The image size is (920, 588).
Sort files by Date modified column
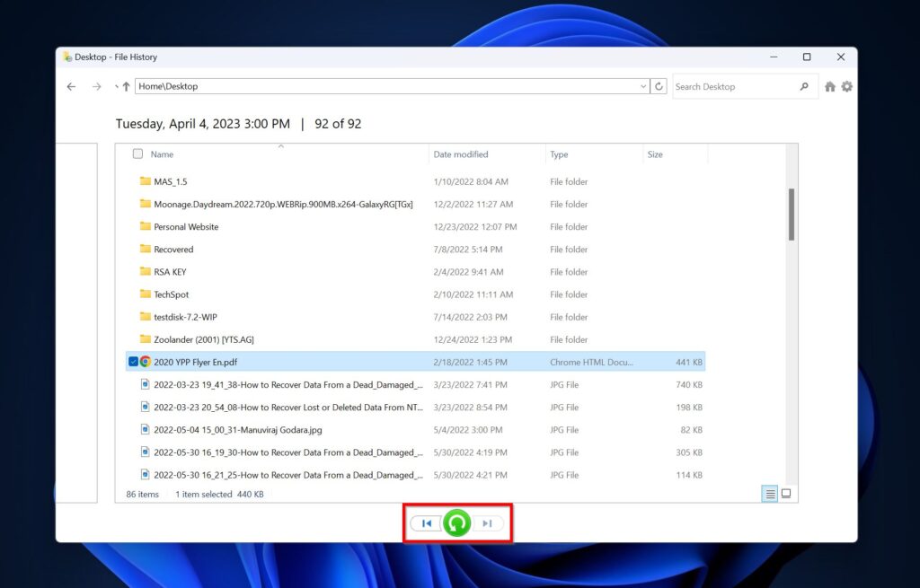pos(461,154)
